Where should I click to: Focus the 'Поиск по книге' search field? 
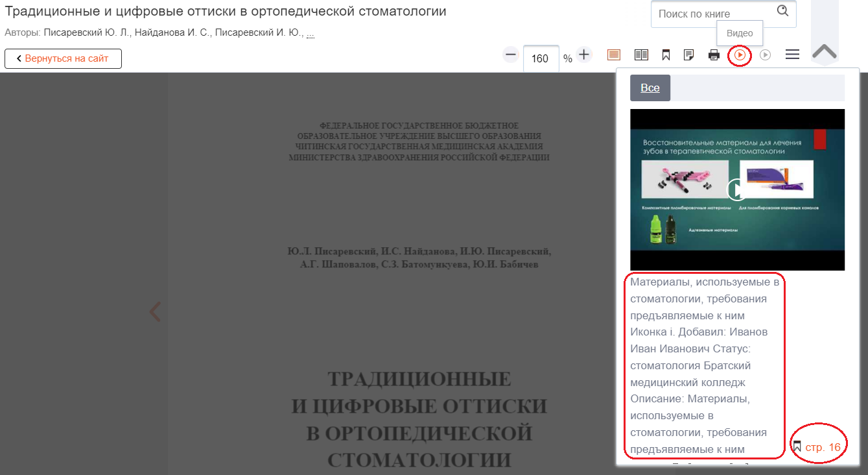click(712, 14)
